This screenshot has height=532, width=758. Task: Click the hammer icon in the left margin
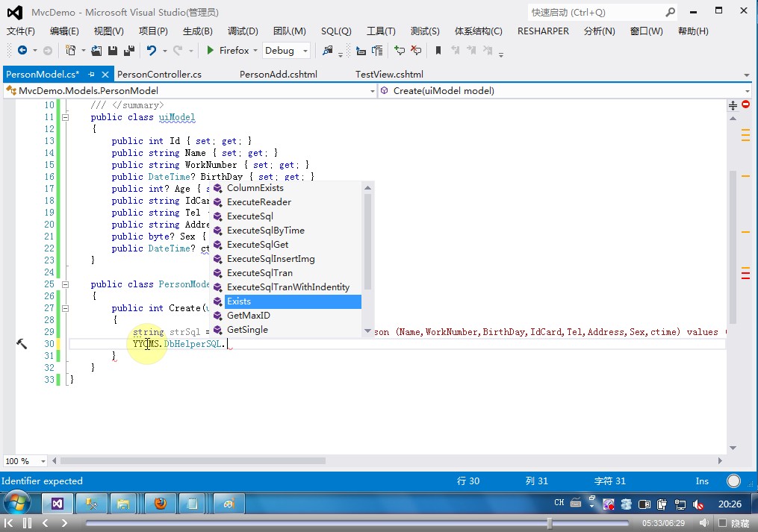[x=22, y=343]
